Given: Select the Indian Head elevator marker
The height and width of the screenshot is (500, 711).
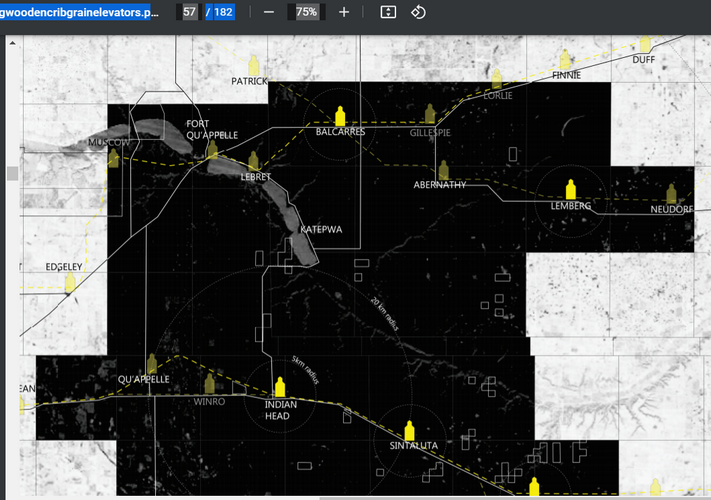Looking at the screenshot, I should 280,387.
